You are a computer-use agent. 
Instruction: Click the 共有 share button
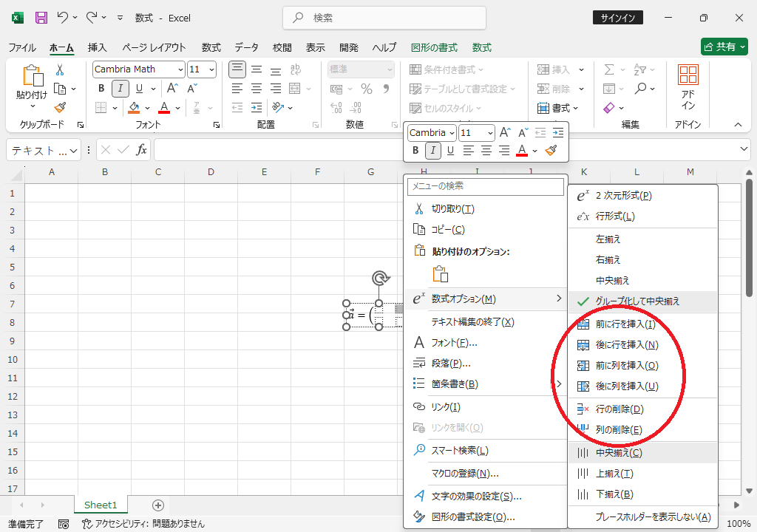click(x=724, y=47)
